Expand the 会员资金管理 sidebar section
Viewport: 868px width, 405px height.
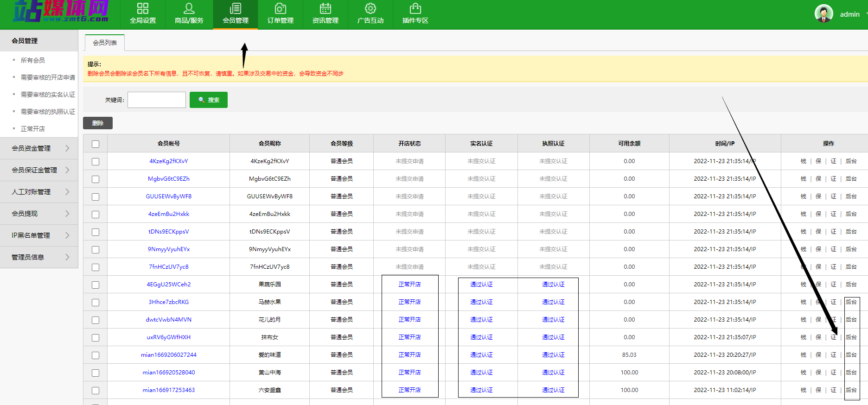pyautogui.click(x=39, y=148)
